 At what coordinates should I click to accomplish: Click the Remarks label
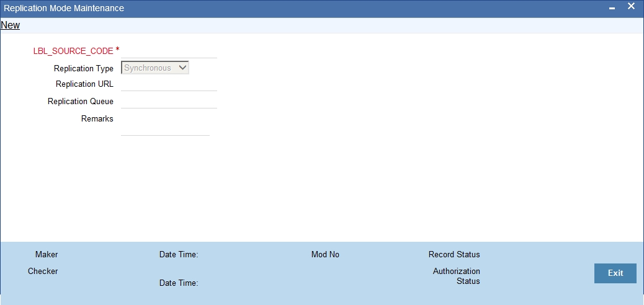97,118
